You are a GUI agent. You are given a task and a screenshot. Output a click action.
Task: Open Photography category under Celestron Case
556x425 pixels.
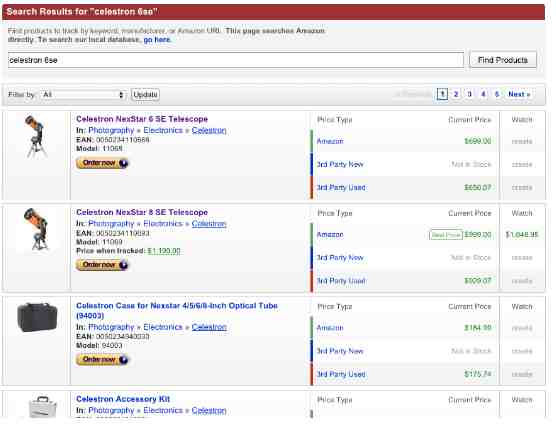point(111,327)
